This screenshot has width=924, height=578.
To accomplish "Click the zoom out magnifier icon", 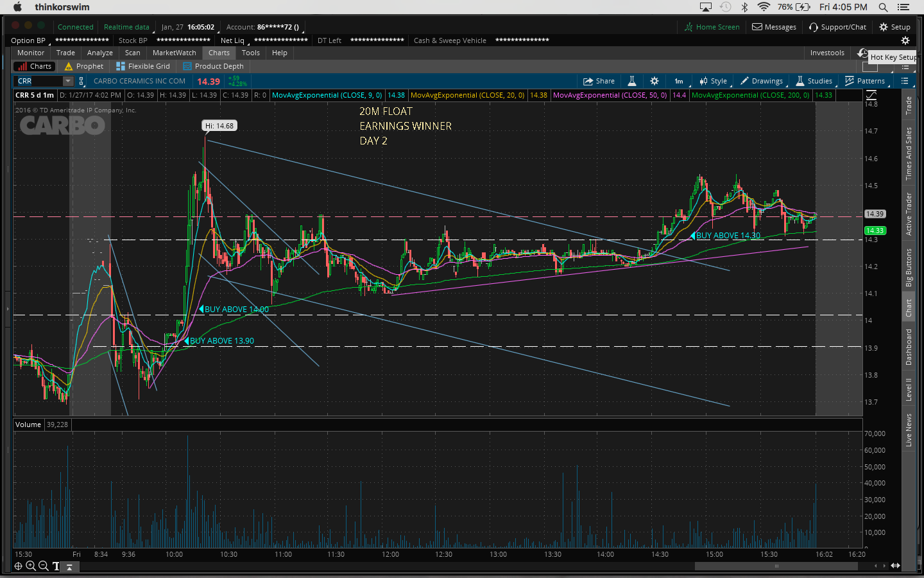I will pyautogui.click(x=43, y=566).
